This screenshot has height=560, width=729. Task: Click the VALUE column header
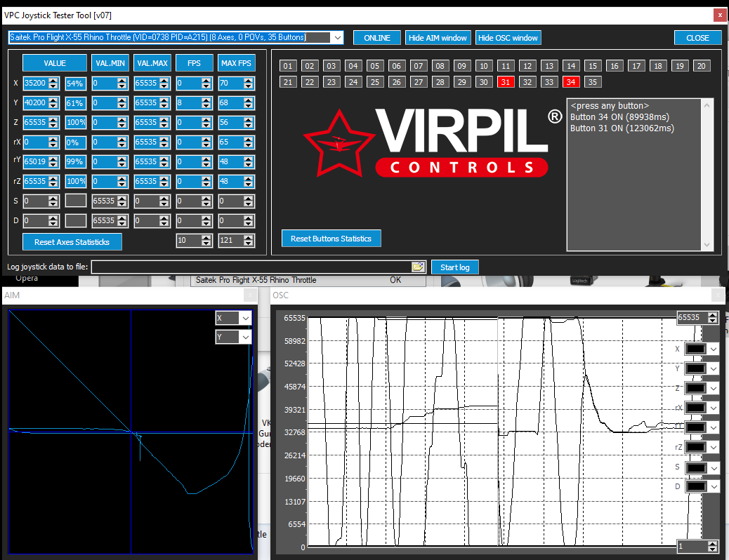coord(55,63)
